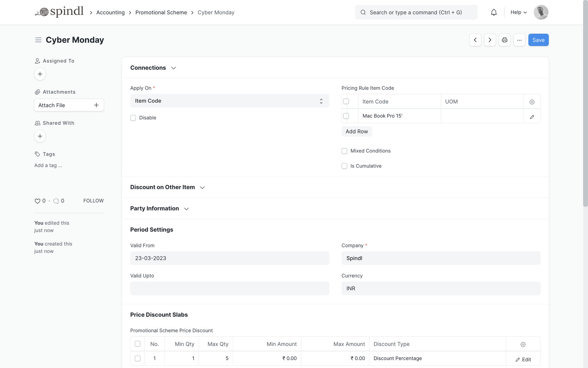Viewport: 588px width, 368px height.
Task: Click the Tags label icon
Action: coord(37,154)
